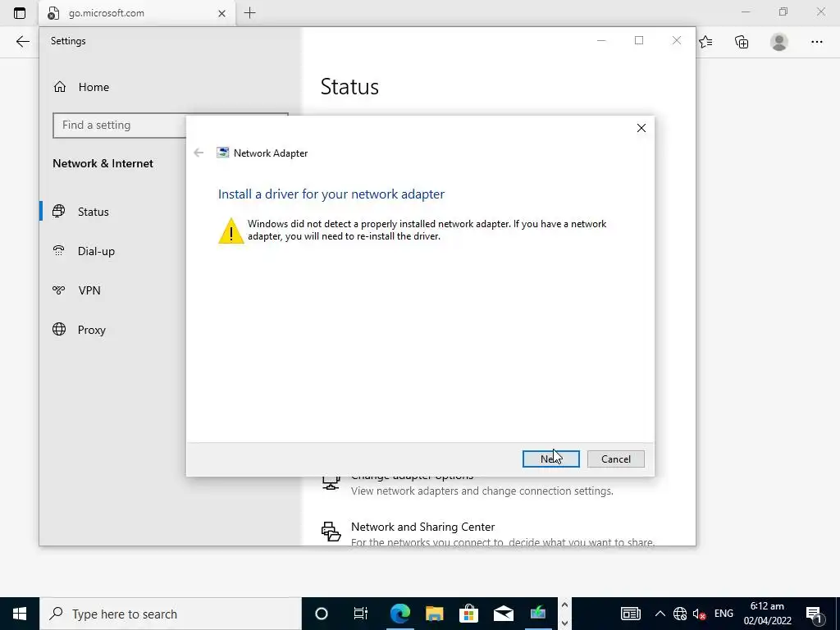The width and height of the screenshot is (840, 630).
Task: Click the network globe tray icon
Action: (680, 614)
